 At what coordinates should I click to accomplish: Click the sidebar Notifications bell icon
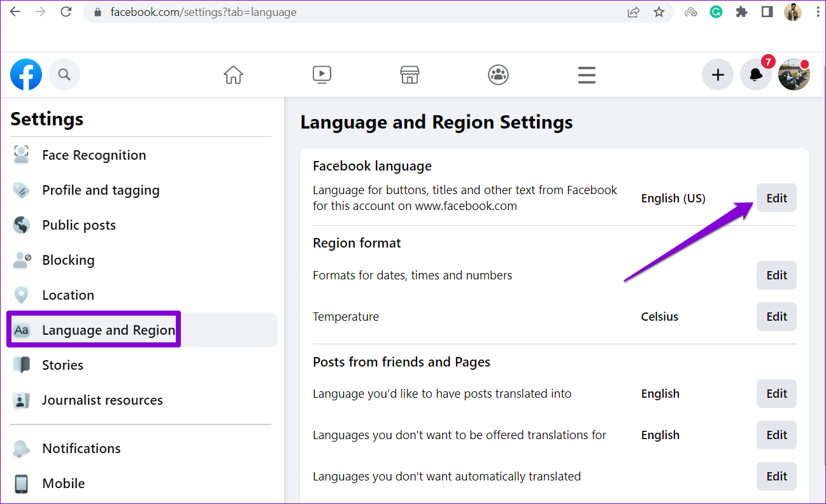22,449
